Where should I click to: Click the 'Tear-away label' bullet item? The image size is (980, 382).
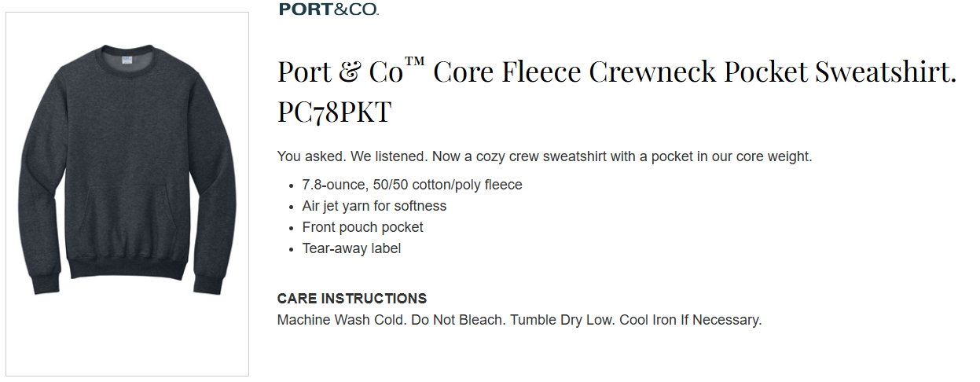coord(351,249)
